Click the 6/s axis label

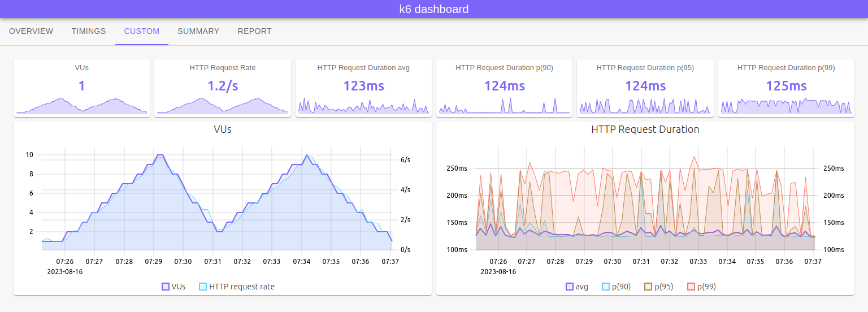(x=405, y=160)
